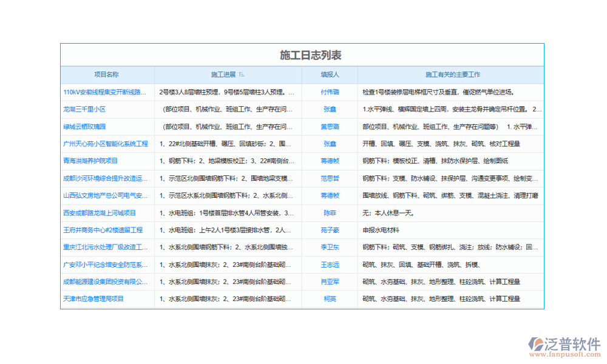Open 绿城云栖玫瑰园 project entry
Viewport: 607px width, 364px height.
coord(84,127)
